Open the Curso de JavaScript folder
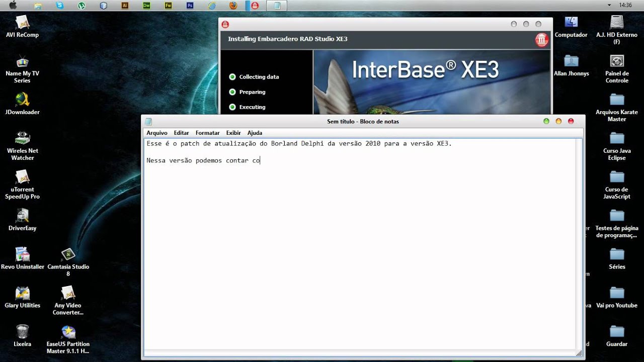This screenshot has height=362, width=644. pyautogui.click(x=617, y=185)
